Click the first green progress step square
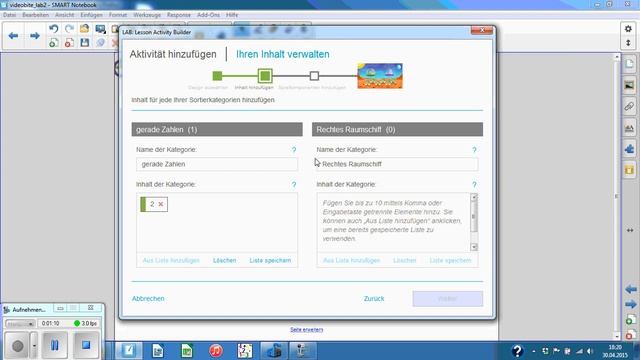This screenshot has width=640, height=360. 217,76
